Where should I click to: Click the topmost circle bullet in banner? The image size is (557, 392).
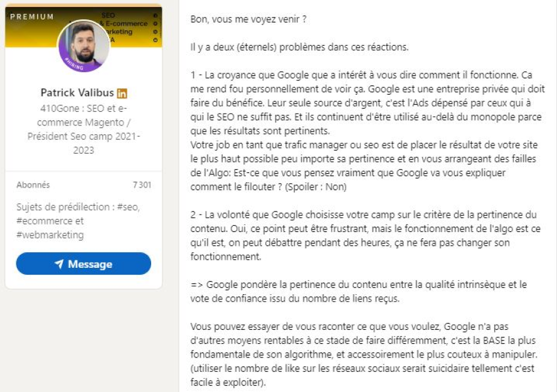[x=155, y=16]
